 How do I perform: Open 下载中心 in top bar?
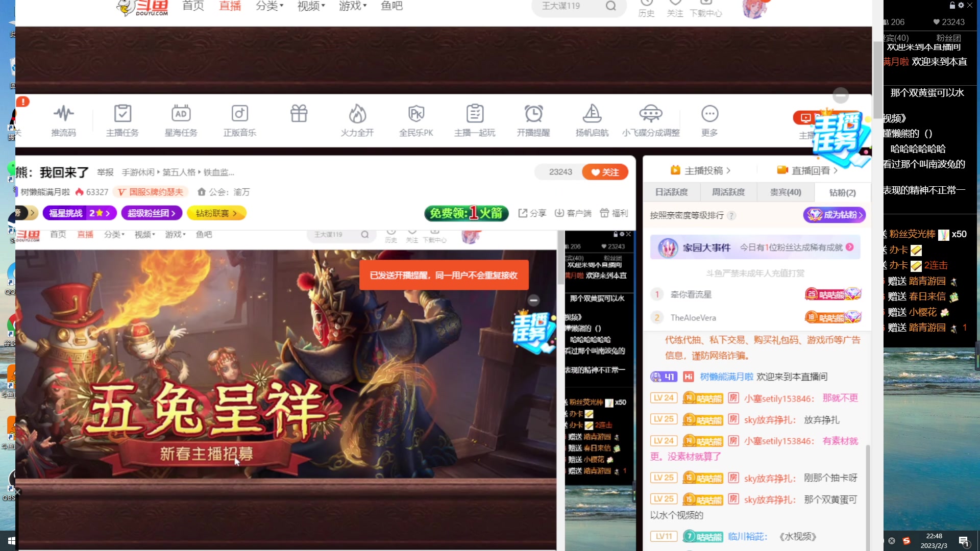pos(706,9)
